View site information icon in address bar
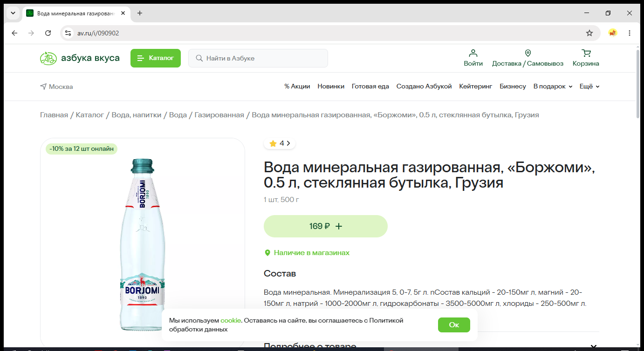 click(68, 33)
